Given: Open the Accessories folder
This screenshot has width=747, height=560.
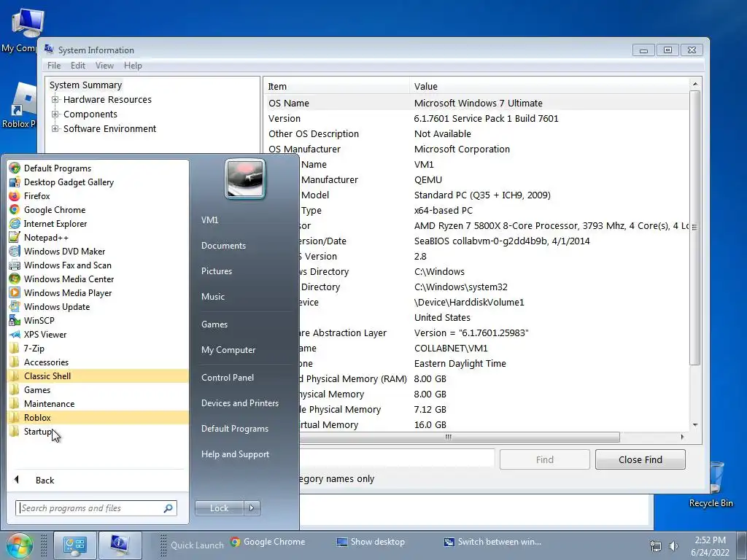Looking at the screenshot, I should (98, 362).
